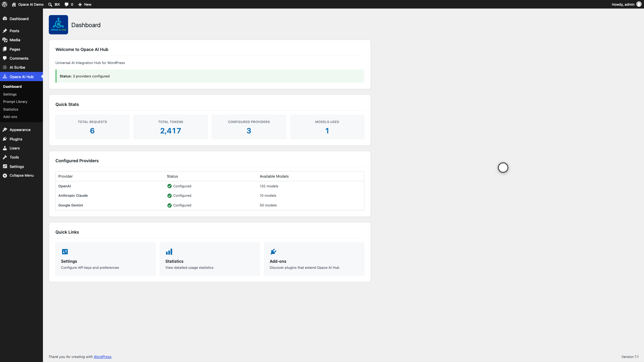Open Statistics submenu item
The image size is (644, 362).
[11, 109]
